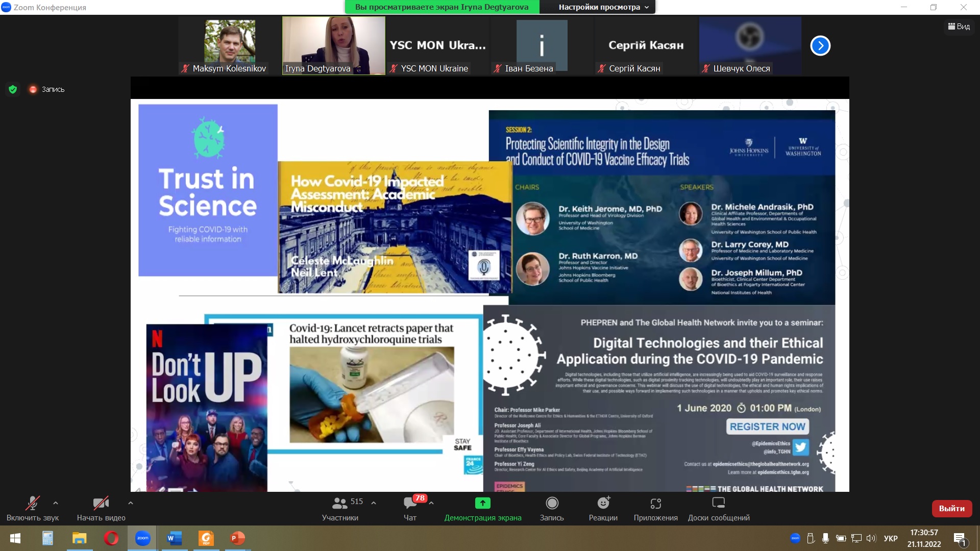This screenshot has height=551, width=980.
Task: Click the green encryption shield icon
Action: [x=13, y=89]
